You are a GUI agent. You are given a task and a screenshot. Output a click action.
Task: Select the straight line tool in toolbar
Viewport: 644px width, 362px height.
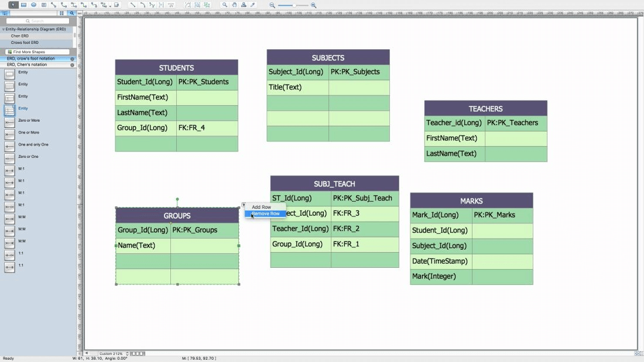(x=132, y=5)
